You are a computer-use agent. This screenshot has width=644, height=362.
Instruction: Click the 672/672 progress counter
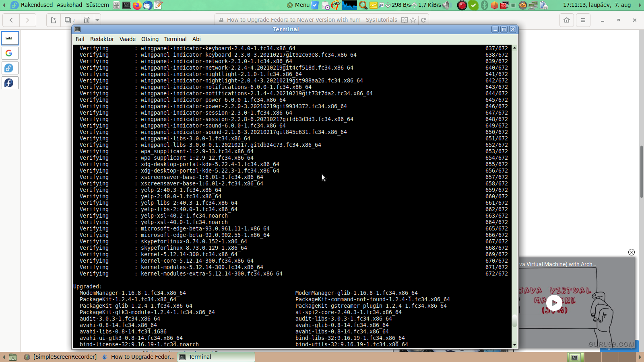[x=496, y=274]
